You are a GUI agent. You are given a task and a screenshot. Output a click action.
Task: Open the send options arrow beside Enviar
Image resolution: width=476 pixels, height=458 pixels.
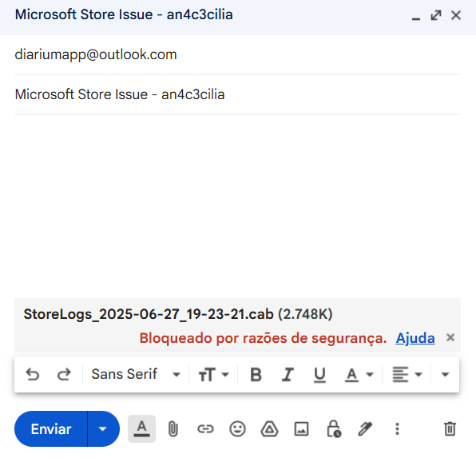[x=103, y=428]
